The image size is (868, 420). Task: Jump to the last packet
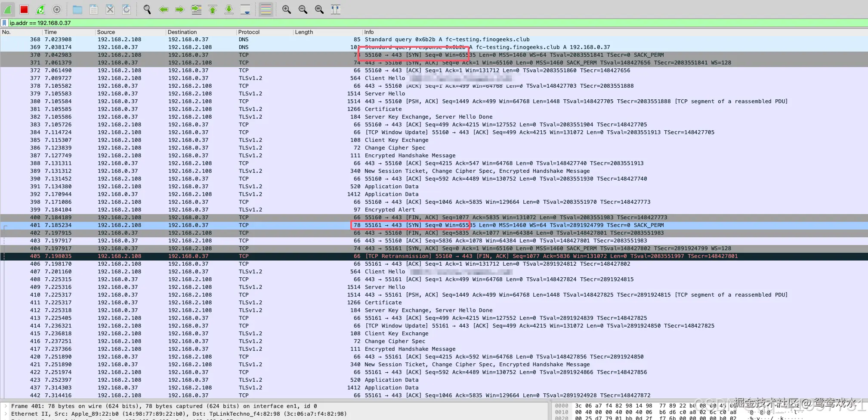point(229,9)
